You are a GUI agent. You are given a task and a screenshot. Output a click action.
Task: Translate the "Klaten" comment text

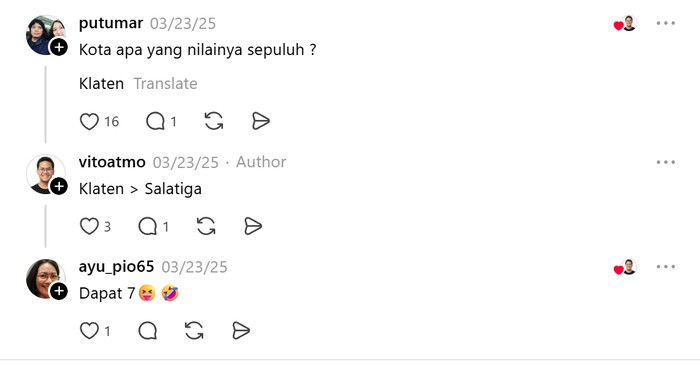[166, 83]
